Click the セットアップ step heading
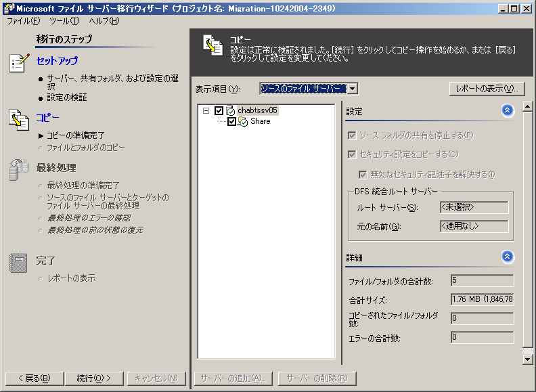Image resolution: width=536 pixels, height=392 pixels. 57,61
